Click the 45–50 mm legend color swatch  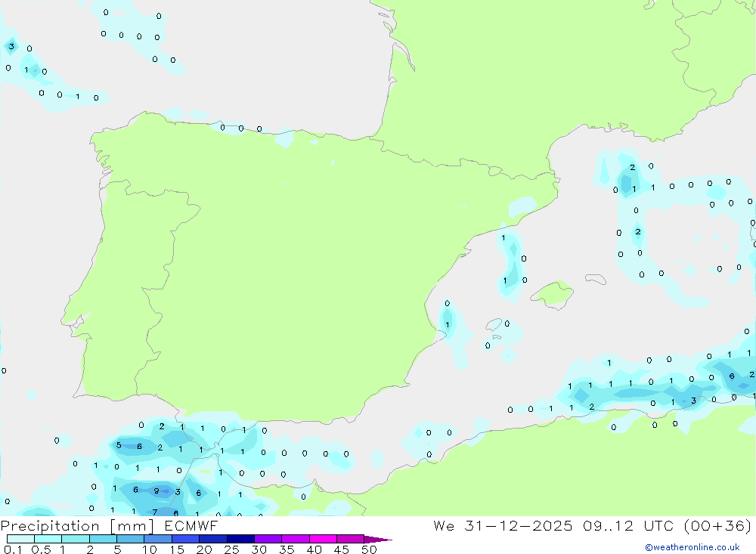coord(351,539)
